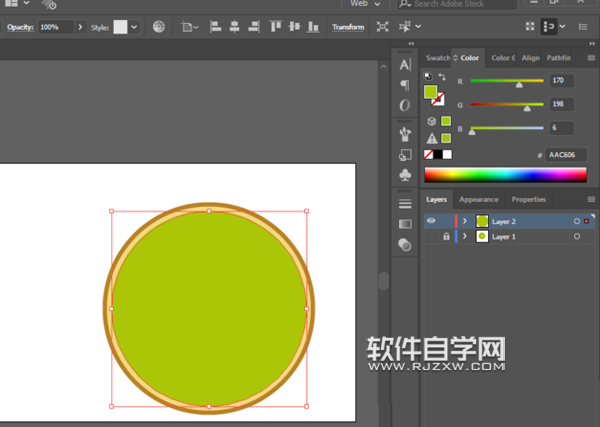This screenshot has width=600, height=427.
Task: Hide Layer 2 with eye icon
Action: click(x=431, y=221)
